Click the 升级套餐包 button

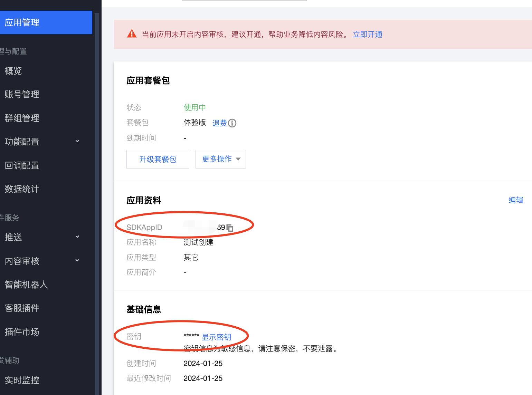[x=158, y=159]
